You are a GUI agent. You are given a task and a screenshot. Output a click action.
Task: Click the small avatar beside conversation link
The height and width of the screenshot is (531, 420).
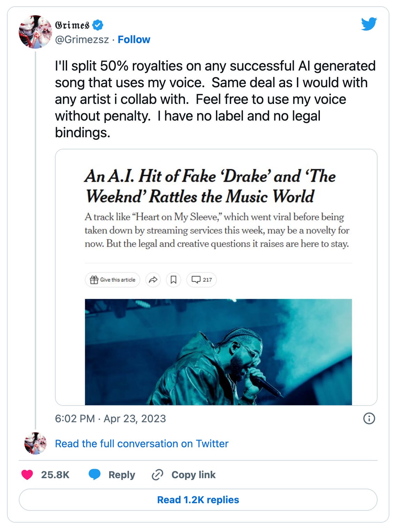(x=35, y=443)
